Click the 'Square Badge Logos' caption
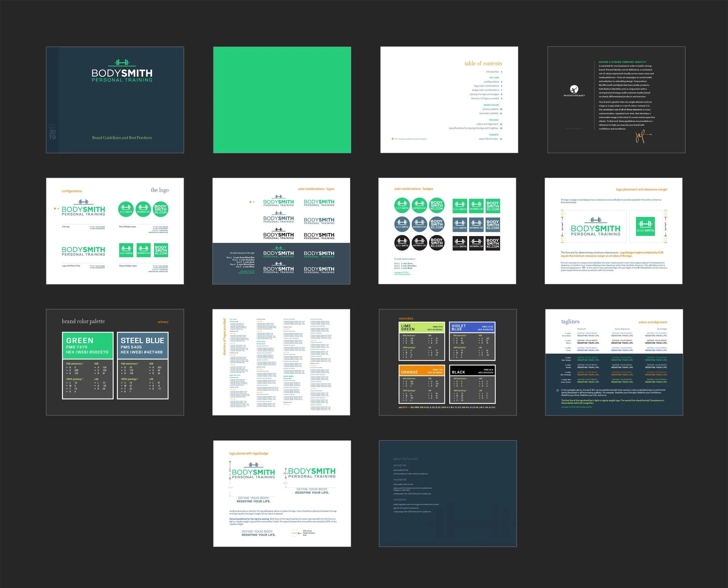 pos(128,266)
